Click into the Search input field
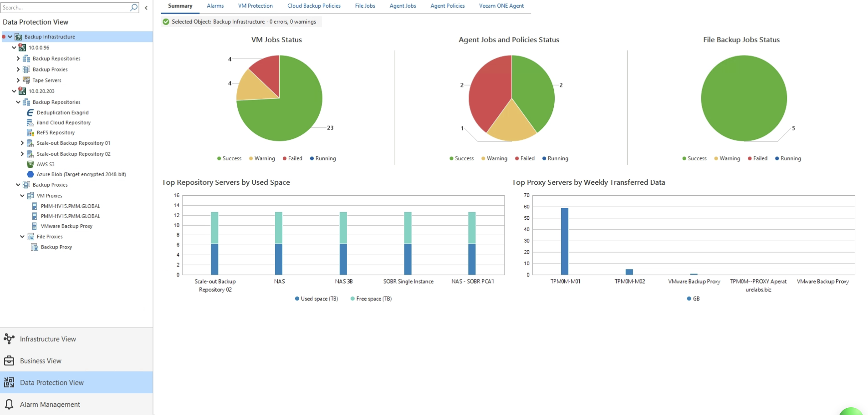 65,7
